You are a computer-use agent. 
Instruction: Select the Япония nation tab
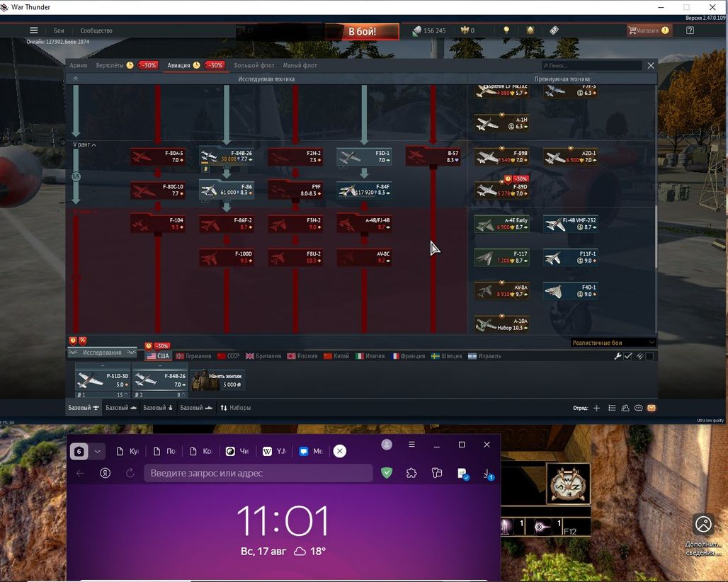302,356
